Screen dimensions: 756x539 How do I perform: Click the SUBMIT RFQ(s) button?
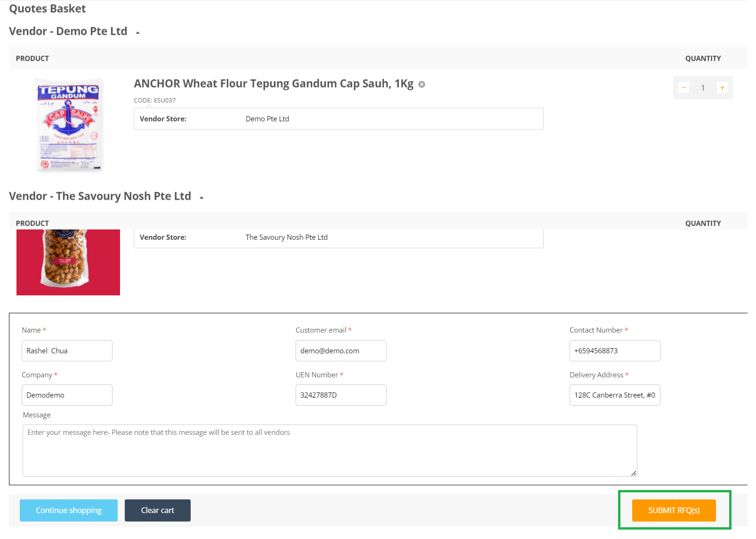[x=674, y=510]
